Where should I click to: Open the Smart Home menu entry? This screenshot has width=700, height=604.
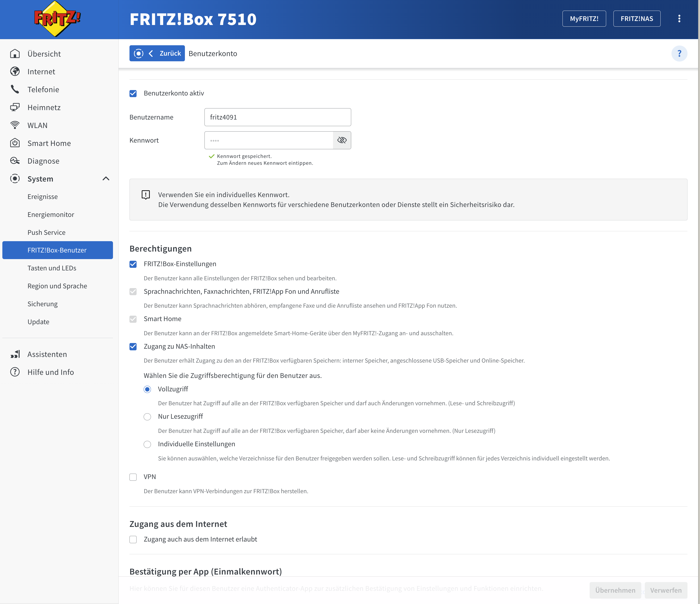pos(58,143)
